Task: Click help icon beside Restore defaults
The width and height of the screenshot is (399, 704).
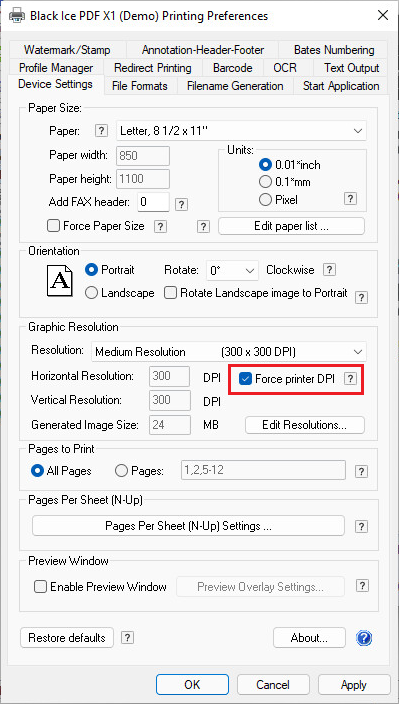Action: [127, 638]
